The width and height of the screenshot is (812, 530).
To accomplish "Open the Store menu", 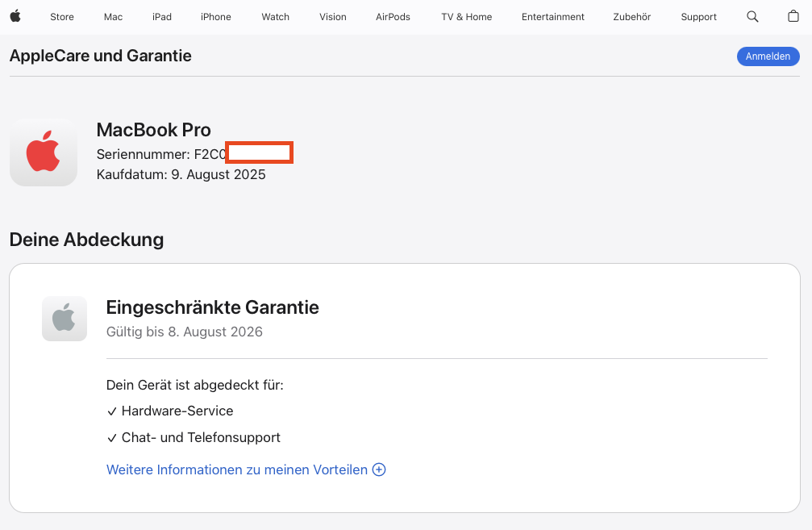I will (62, 17).
